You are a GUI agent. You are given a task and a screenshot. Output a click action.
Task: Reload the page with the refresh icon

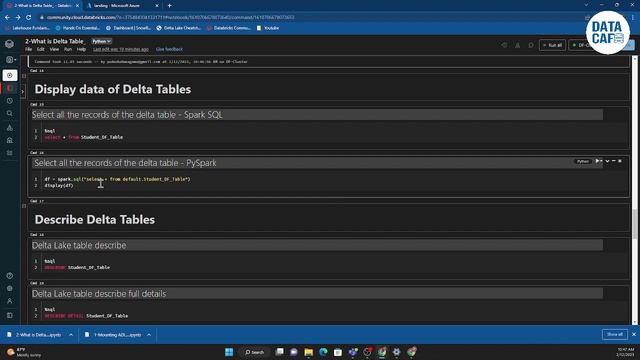(29, 18)
